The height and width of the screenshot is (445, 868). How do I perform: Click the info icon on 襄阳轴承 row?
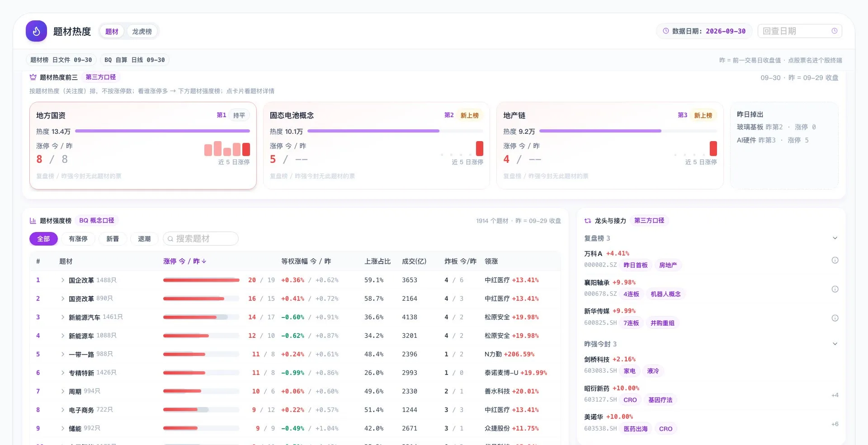[835, 289]
